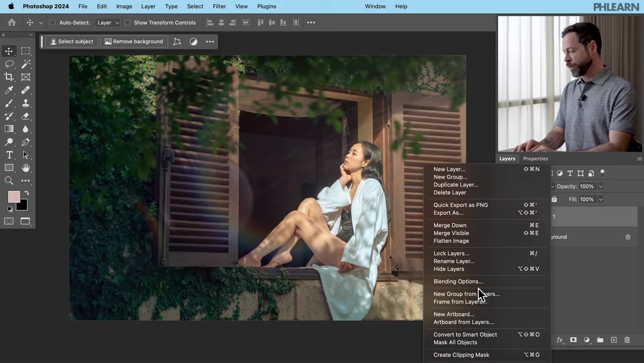Enable the Auto-Select checkbox
The image size is (644, 363).
53,23
